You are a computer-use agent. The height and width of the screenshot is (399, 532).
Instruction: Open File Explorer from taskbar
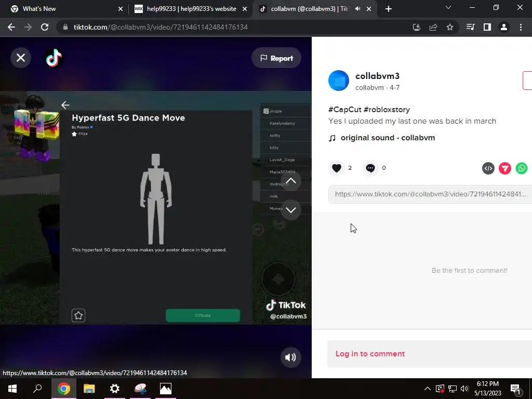(x=89, y=389)
